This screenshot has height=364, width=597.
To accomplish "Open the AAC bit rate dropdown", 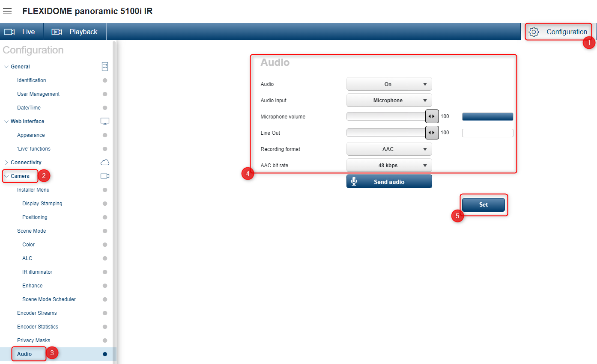I will [x=389, y=165].
